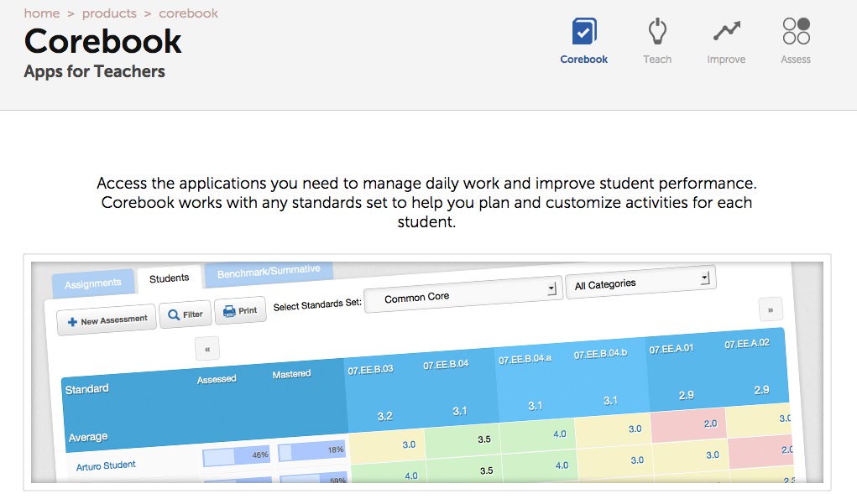
Task: Open the Improve trend line icon
Action: click(726, 31)
